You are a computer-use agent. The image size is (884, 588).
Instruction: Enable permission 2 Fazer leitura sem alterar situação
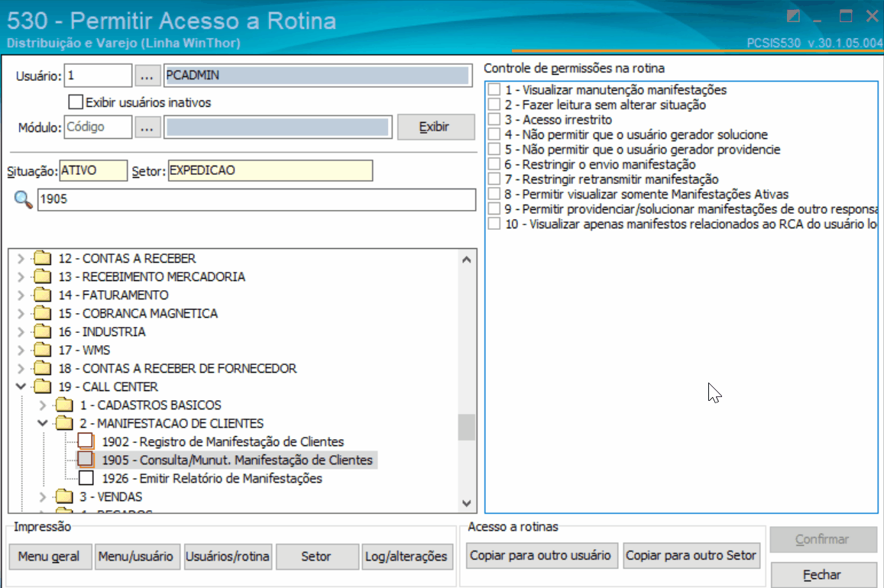(494, 105)
